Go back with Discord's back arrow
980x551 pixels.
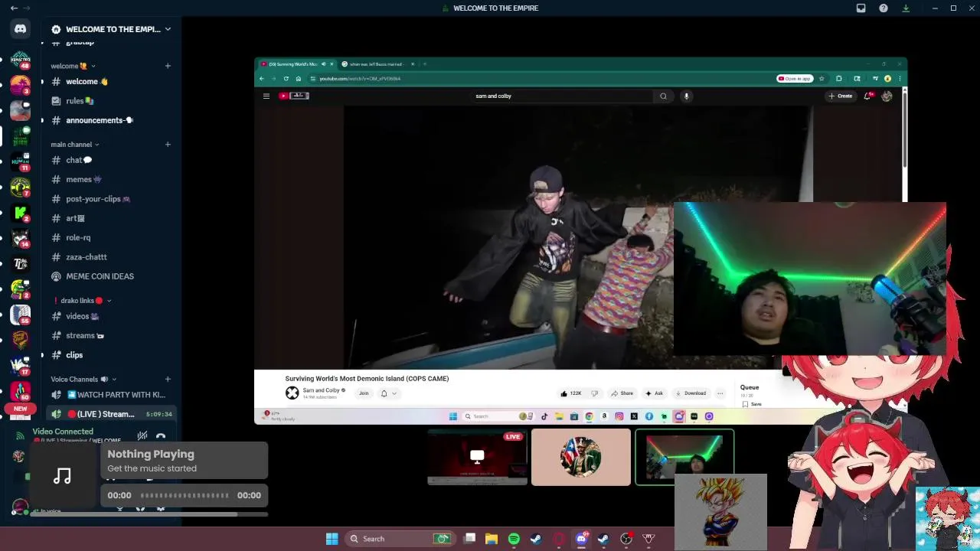14,8
